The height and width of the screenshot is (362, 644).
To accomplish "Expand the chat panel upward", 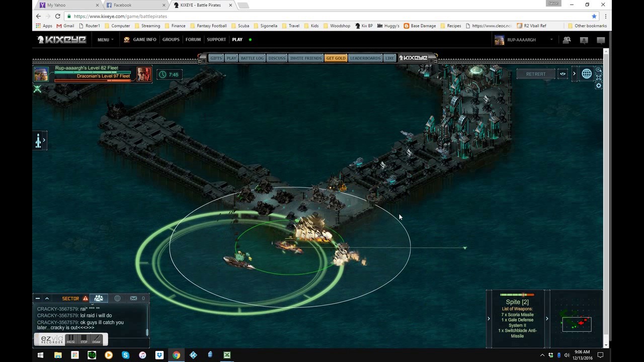I will coord(47,298).
